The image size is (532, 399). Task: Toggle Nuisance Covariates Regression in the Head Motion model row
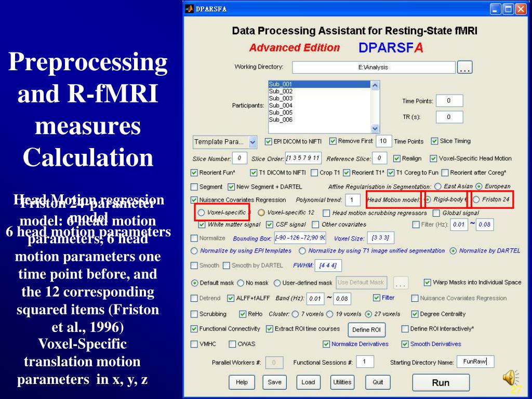194,200
